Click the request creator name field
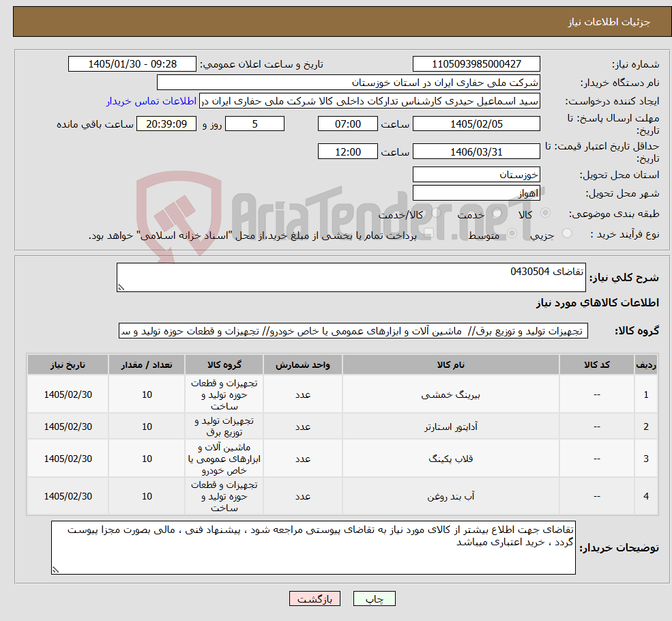Screen dimensions: 672x621 (x=369, y=101)
